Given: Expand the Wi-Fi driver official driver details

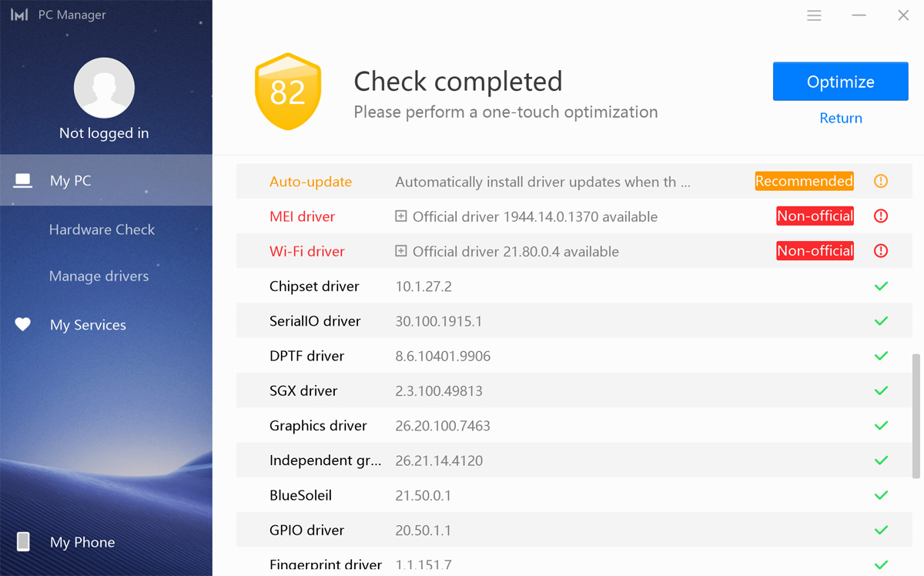Looking at the screenshot, I should click(x=400, y=251).
